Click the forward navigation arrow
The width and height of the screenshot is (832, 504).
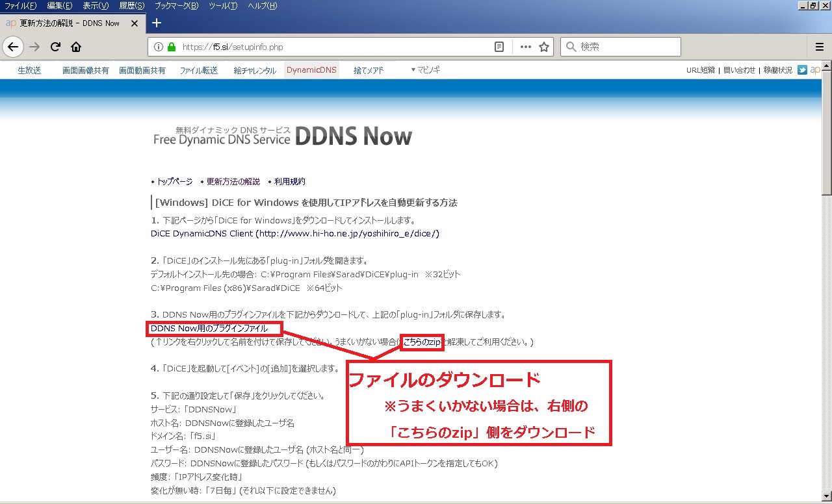point(34,47)
